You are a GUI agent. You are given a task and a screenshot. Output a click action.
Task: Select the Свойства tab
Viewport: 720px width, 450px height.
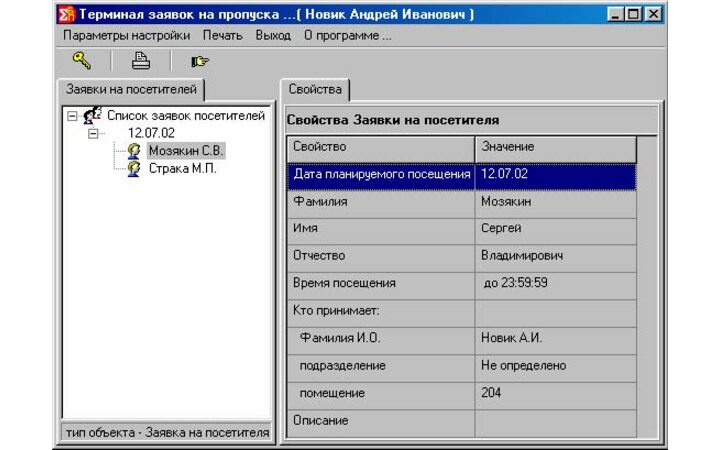tap(315, 89)
